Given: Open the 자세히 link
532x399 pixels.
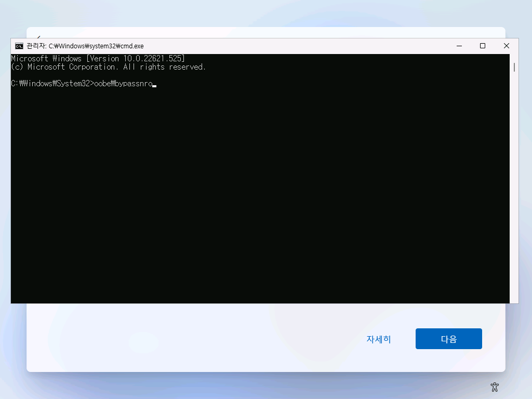Looking at the screenshot, I should tap(379, 339).
